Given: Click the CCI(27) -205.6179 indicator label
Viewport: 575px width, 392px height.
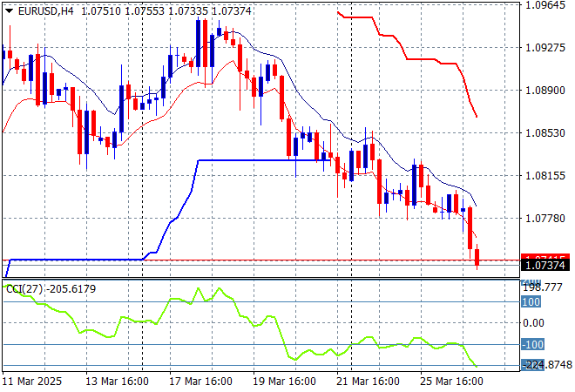Looking at the screenshot, I should coord(51,289).
